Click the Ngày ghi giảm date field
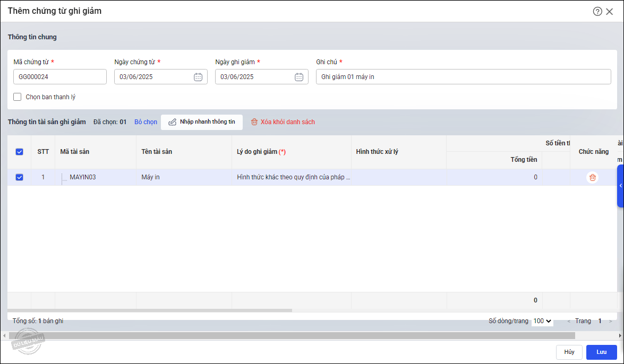624x364 pixels. pyautogui.click(x=262, y=77)
